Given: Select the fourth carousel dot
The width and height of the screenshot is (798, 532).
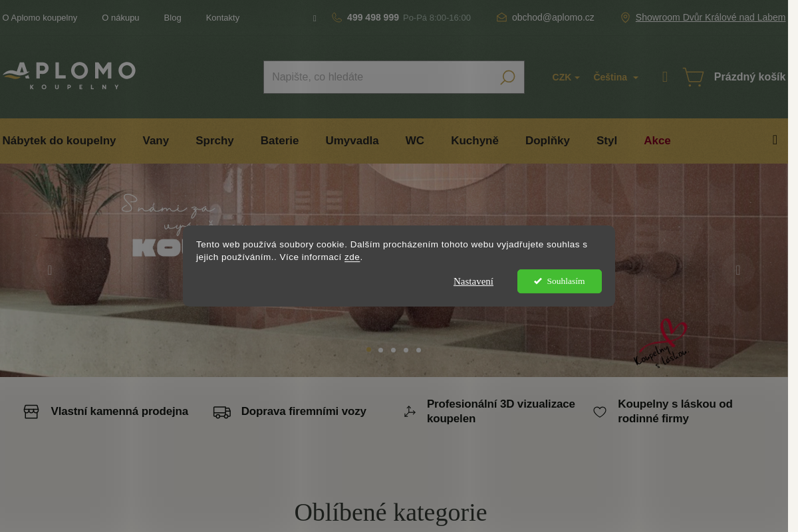Looking at the screenshot, I should click(x=406, y=350).
